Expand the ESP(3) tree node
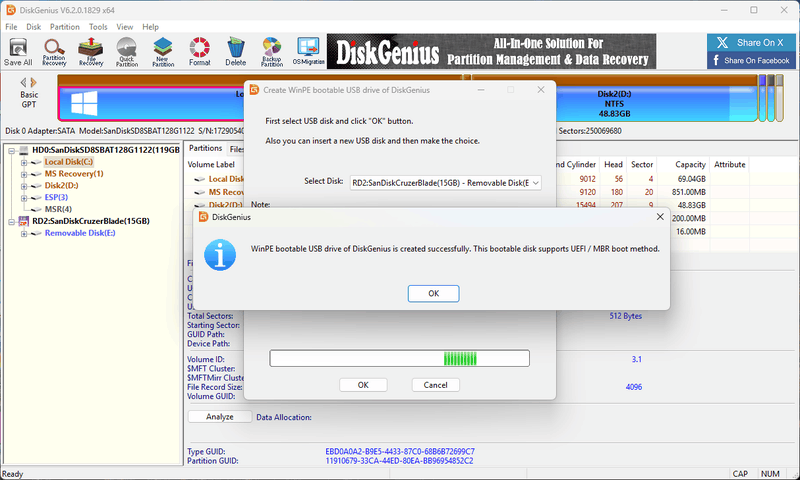 [23, 198]
